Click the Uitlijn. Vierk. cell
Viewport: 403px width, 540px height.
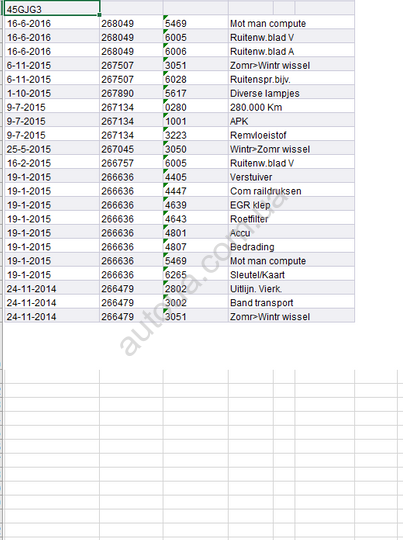coord(291,288)
